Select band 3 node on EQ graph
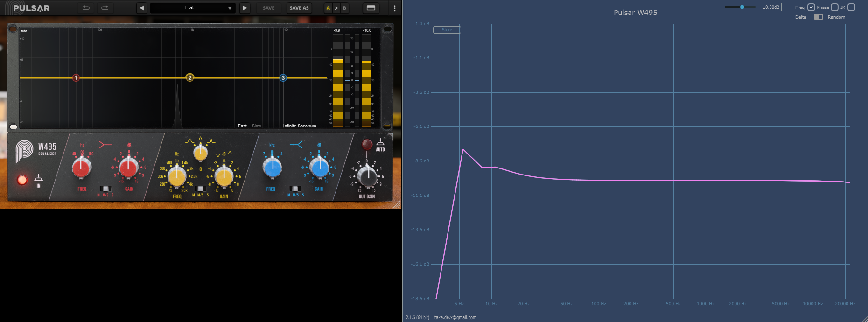The image size is (868, 322). 283,78
